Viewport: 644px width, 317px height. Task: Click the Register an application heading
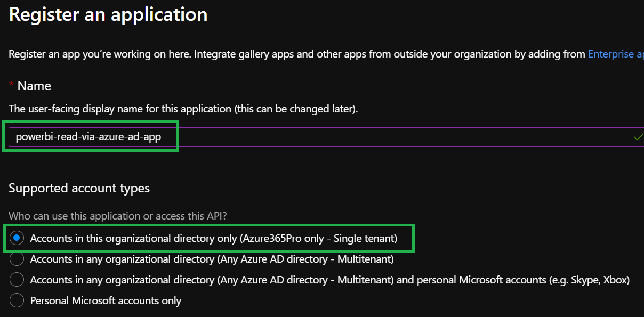[x=108, y=14]
